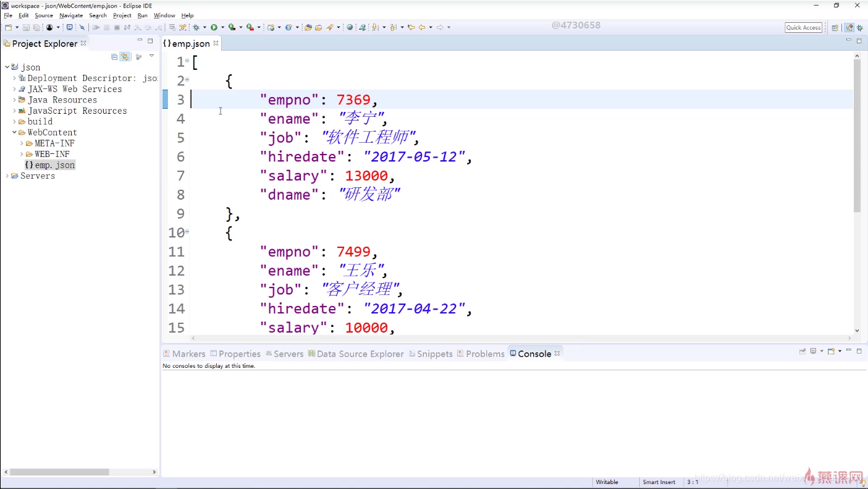The width and height of the screenshot is (868, 489).
Task: Close the Project Explorer view
Action: [83, 43]
